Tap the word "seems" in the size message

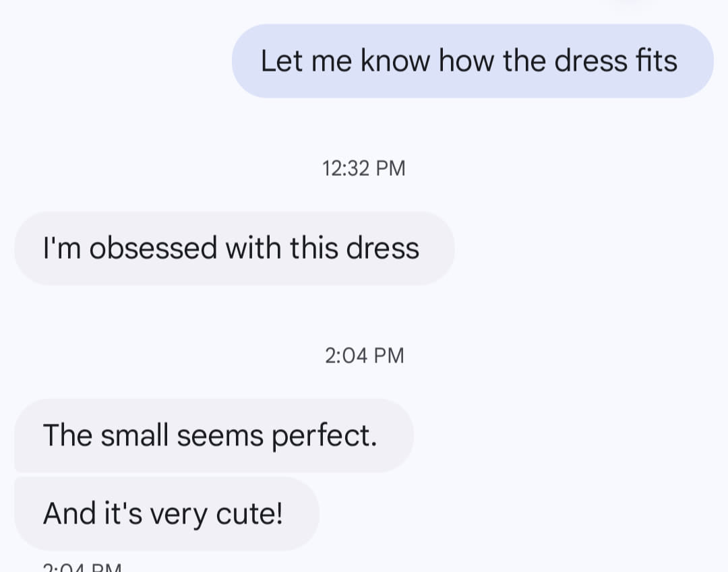(220, 436)
